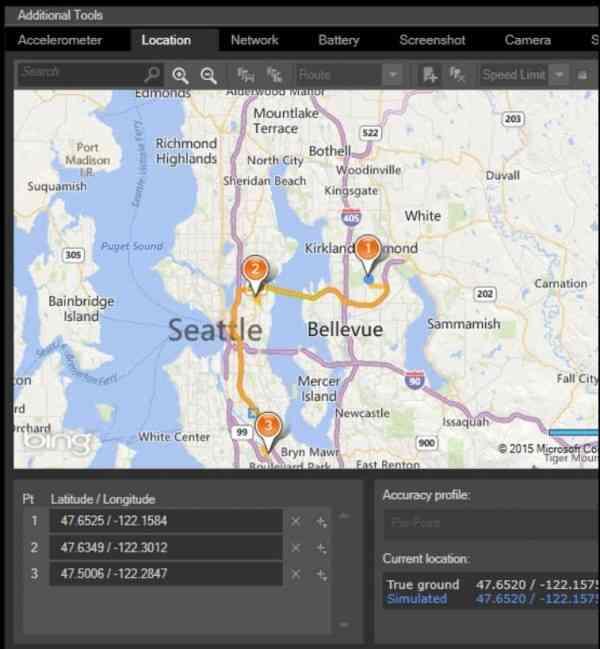Go to the Battery tab

[338, 40]
